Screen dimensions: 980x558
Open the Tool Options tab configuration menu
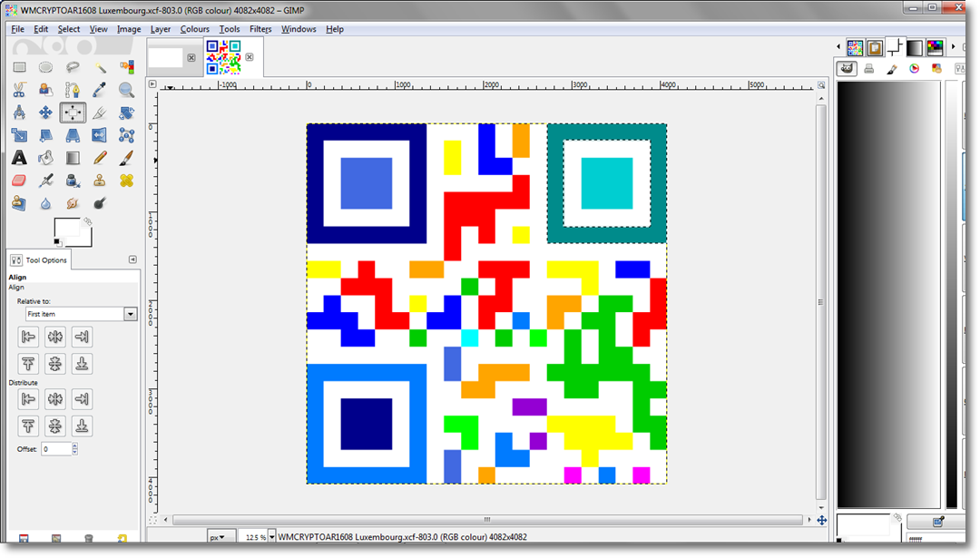coord(132,259)
